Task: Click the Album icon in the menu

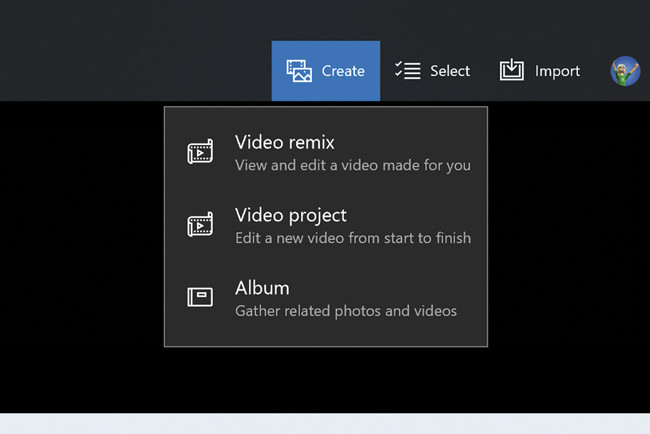Action: click(201, 297)
